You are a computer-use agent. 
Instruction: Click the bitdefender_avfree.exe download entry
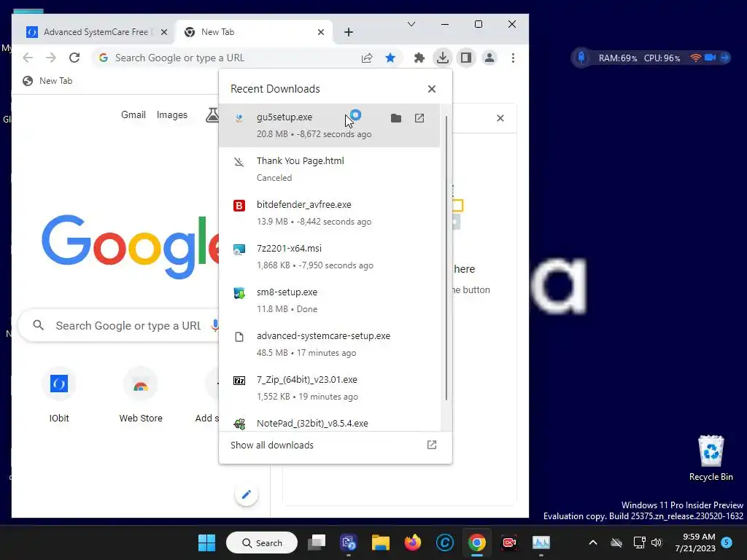coord(330,213)
